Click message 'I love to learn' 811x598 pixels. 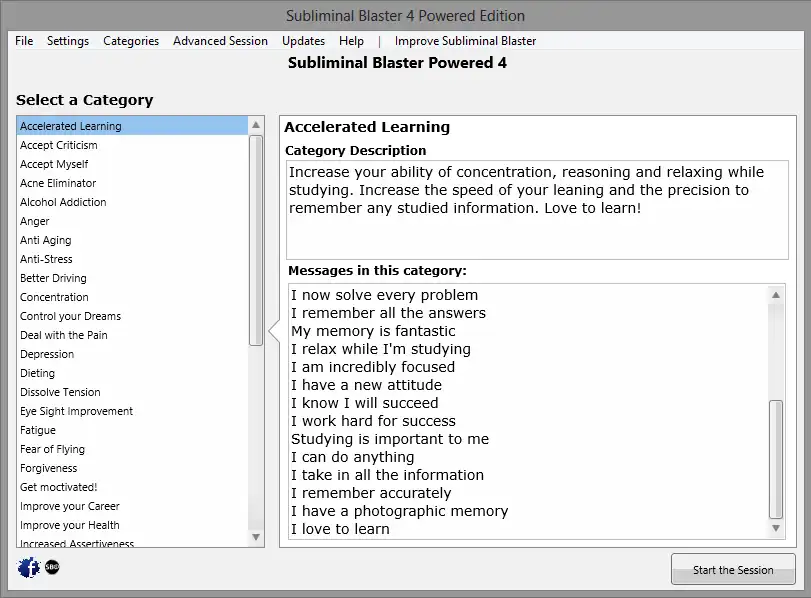point(340,529)
